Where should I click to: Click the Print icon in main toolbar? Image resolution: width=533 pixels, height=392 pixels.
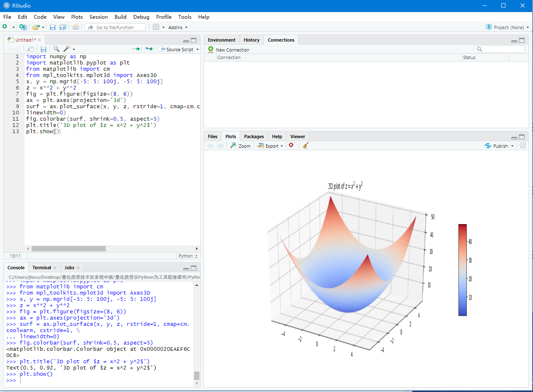click(75, 27)
